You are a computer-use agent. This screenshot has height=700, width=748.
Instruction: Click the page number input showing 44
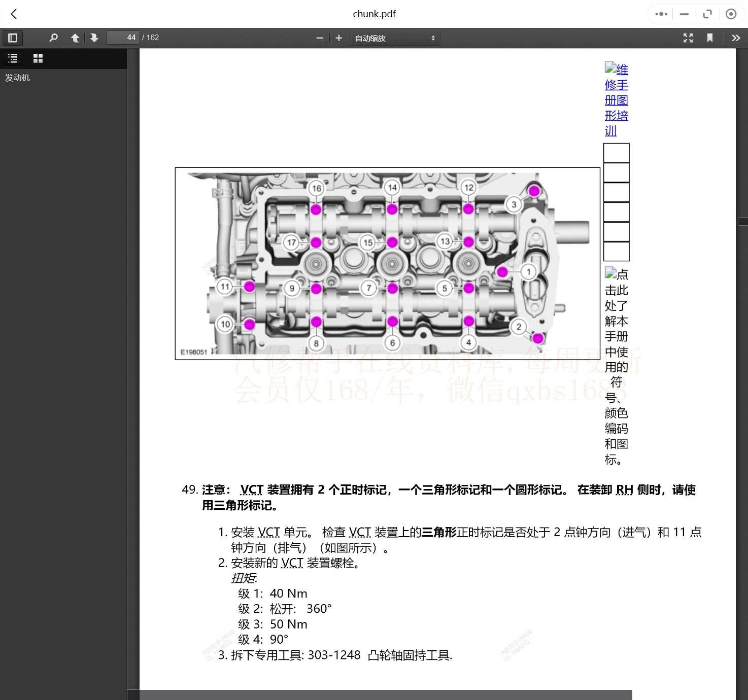122,37
